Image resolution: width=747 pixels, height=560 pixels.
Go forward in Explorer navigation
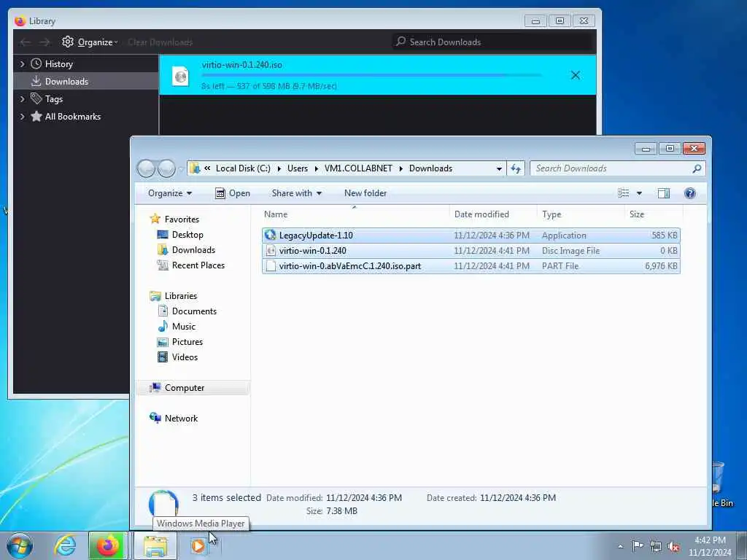[x=166, y=168]
